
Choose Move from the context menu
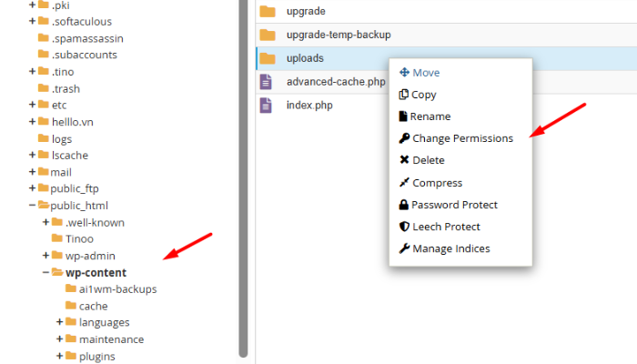pyautogui.click(x=426, y=73)
